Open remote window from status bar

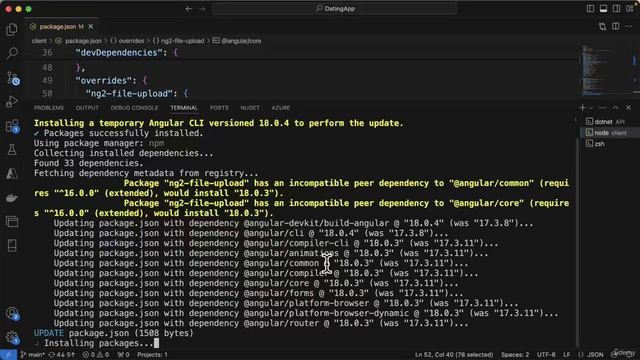[8, 355]
